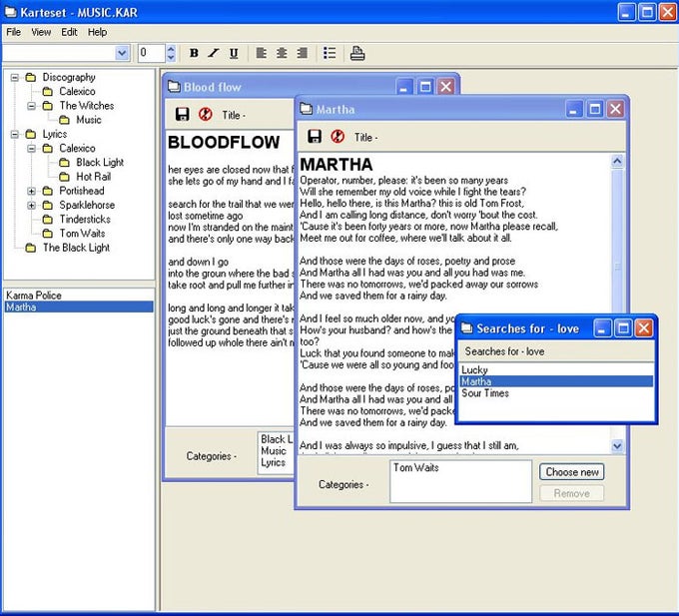Click red cancel icon in Blood flow window
This screenshot has height=616, width=679.
[206, 114]
